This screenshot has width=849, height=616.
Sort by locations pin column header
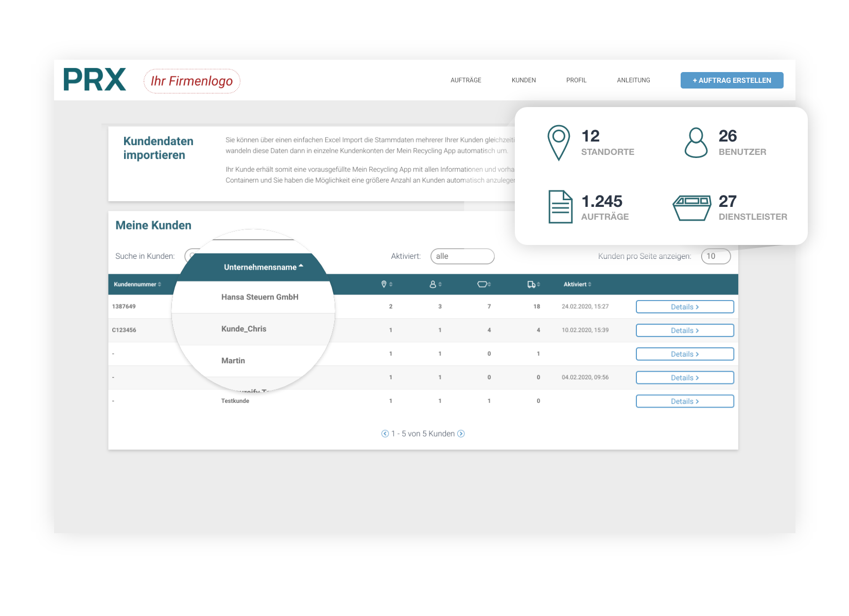(387, 284)
